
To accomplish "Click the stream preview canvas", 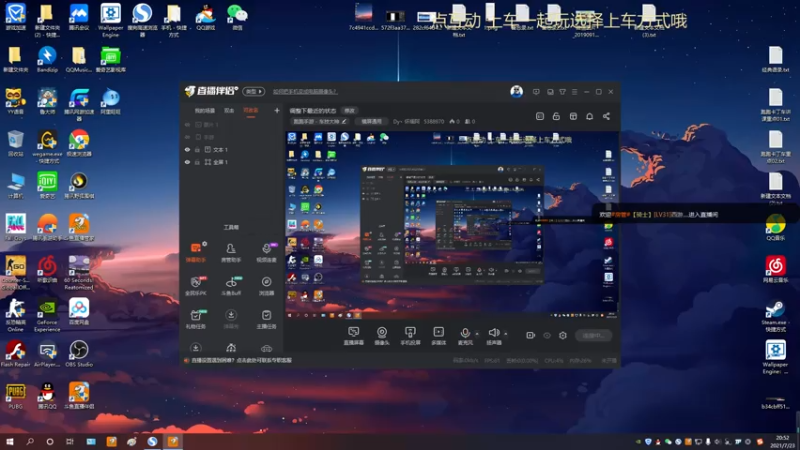I will pos(452,226).
